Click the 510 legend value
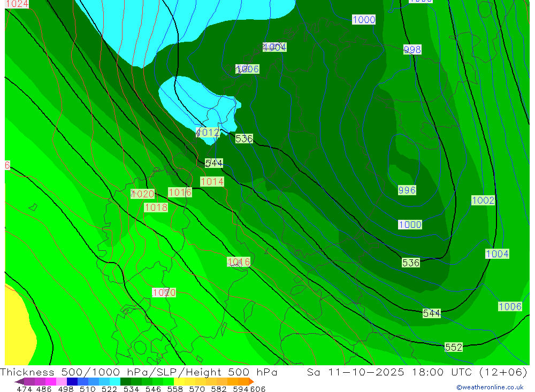Viewport: 535px width, 392px height. tap(87, 389)
